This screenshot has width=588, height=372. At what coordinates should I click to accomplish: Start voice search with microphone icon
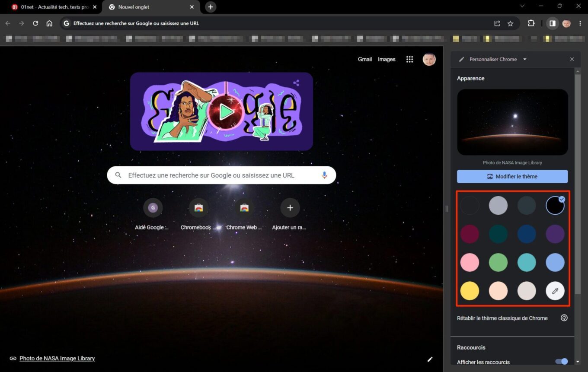tap(324, 175)
